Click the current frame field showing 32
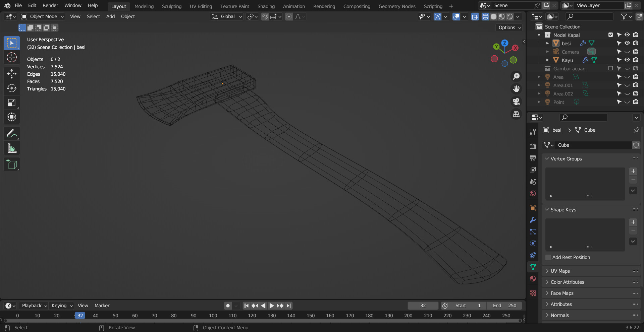Viewport: 644px width, 332px height. tap(423, 306)
